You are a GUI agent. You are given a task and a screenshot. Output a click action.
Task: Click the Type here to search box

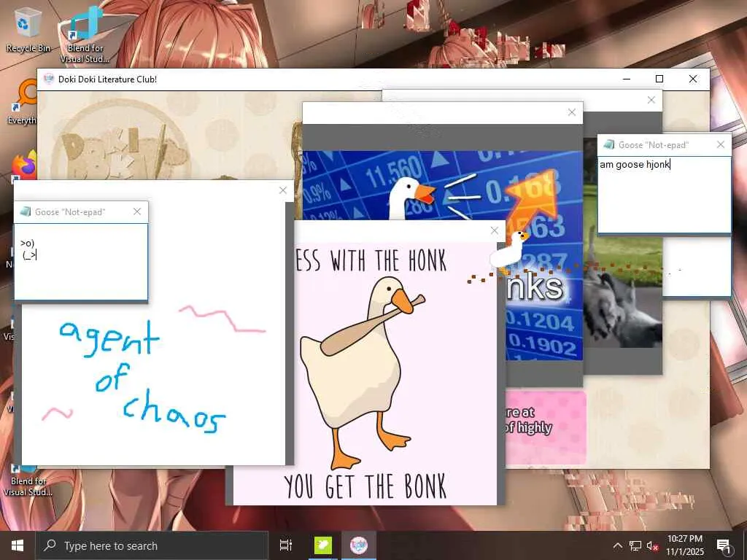pos(152,545)
